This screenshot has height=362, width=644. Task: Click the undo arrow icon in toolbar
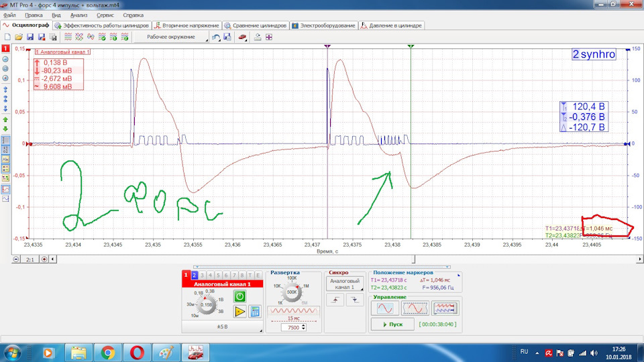(x=216, y=37)
